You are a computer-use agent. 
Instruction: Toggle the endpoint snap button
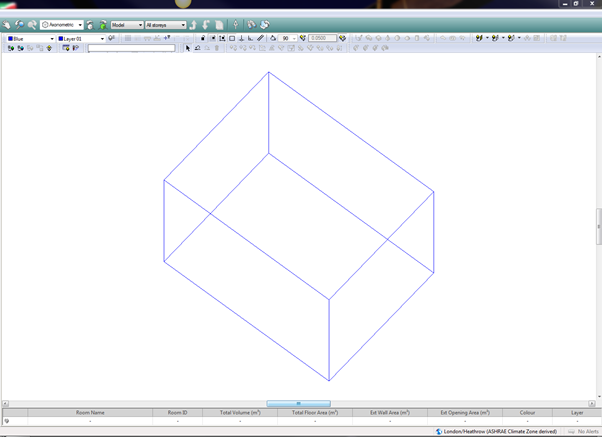point(213,38)
